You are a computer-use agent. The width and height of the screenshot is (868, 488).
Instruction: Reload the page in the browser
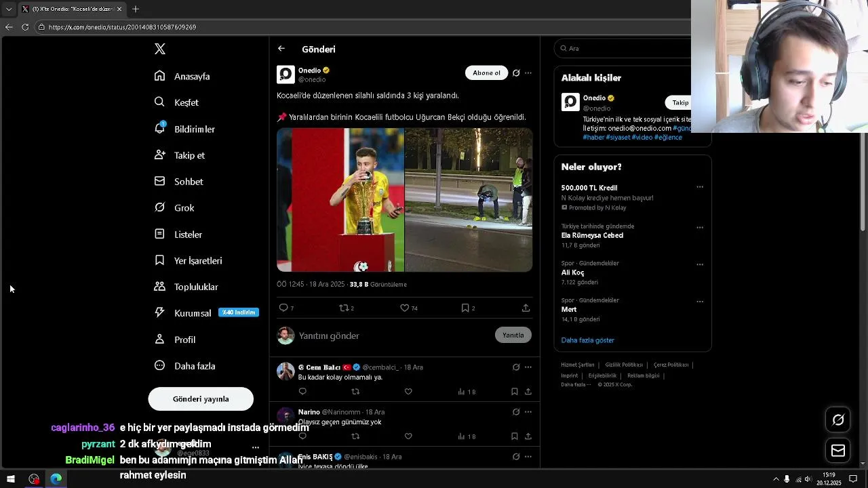click(x=25, y=27)
